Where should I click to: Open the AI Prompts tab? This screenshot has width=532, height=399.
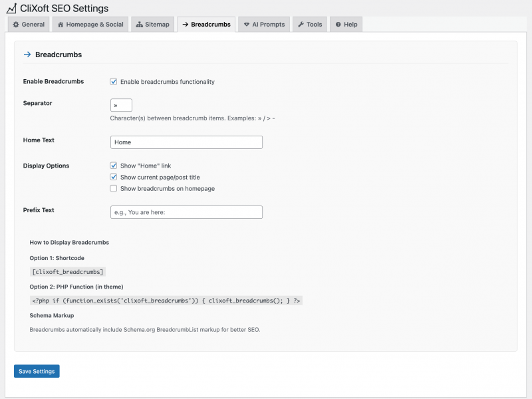[x=265, y=24]
